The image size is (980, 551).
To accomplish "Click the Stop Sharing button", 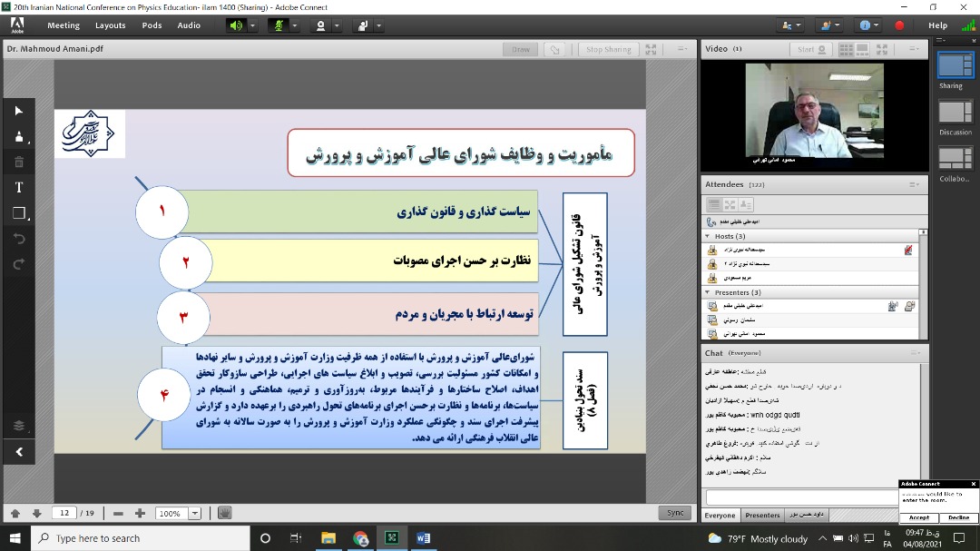I will pos(608,49).
